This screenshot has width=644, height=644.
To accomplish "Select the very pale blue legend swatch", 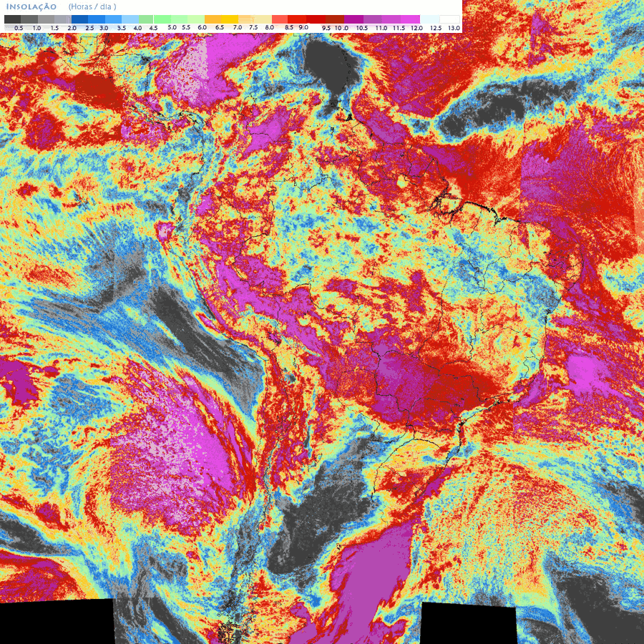I will [430, 19].
